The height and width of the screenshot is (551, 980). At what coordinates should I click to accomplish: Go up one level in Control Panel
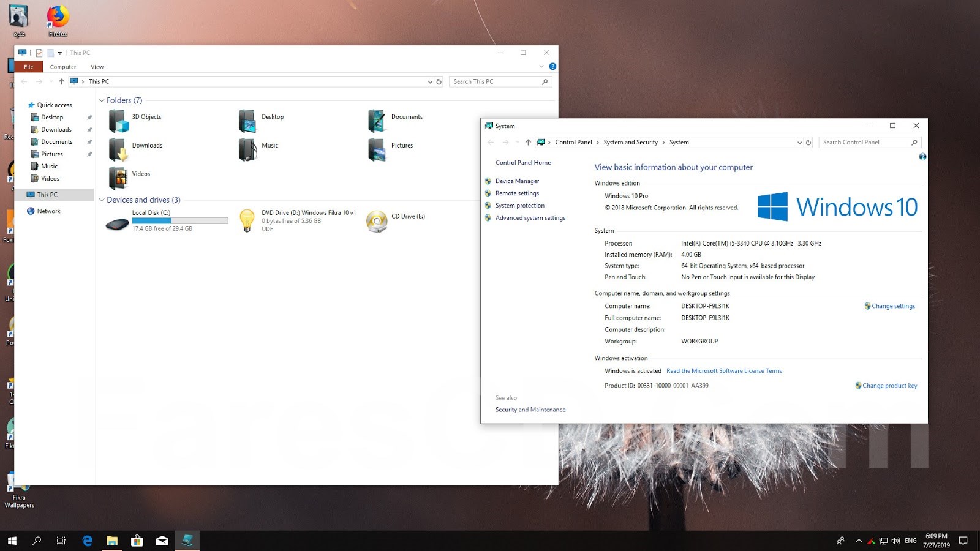(x=528, y=142)
